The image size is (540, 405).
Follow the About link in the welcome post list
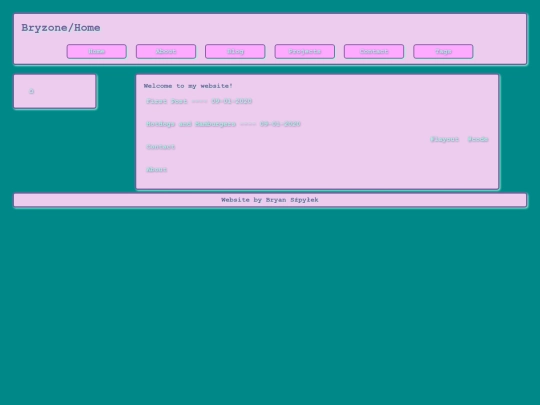157,170
